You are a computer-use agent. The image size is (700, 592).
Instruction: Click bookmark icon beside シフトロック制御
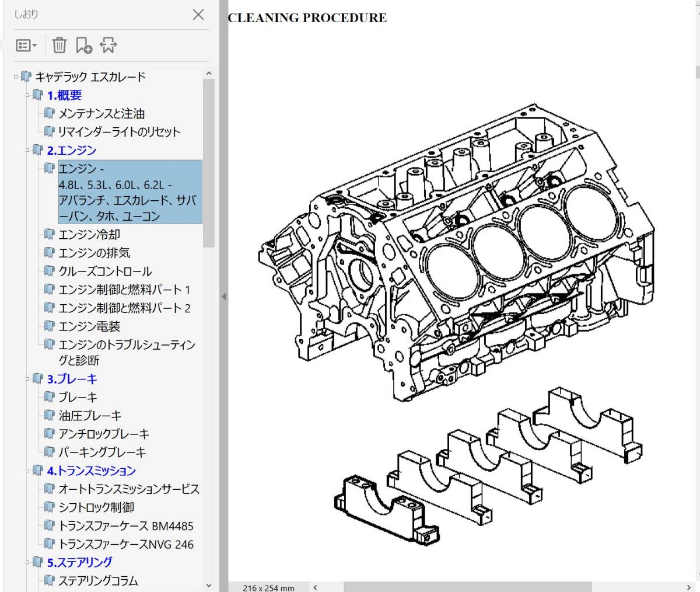point(49,507)
